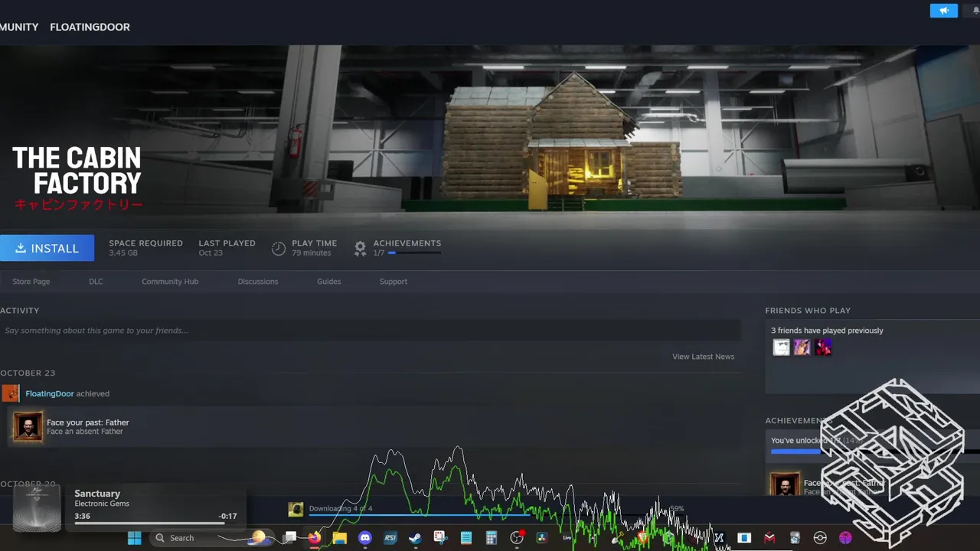Open the red M icon in taskbar
The width and height of the screenshot is (980, 551).
point(769,538)
